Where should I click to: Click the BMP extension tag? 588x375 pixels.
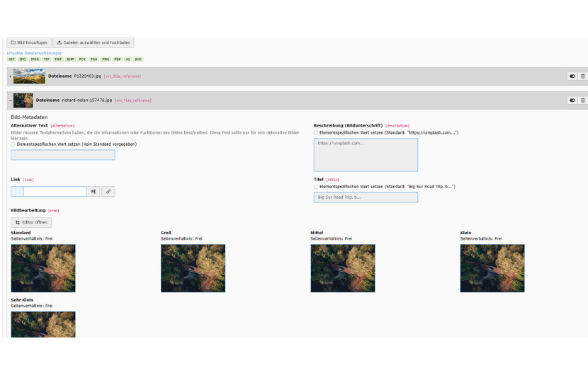click(70, 59)
